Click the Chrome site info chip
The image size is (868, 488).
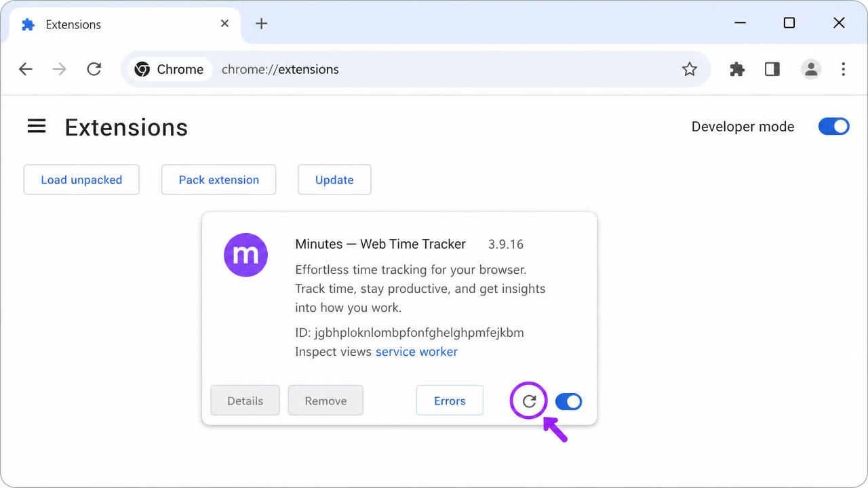[x=170, y=69]
